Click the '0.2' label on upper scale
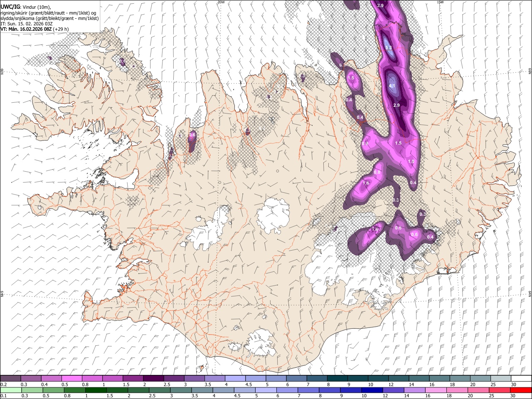Screen dimensions: 532x399 pos(3,384)
